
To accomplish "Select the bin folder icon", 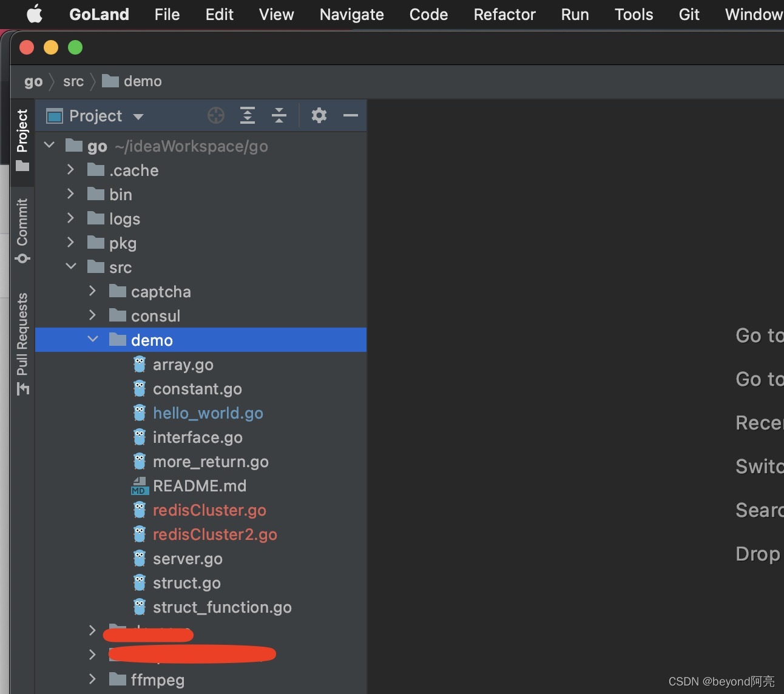I will pos(96,194).
